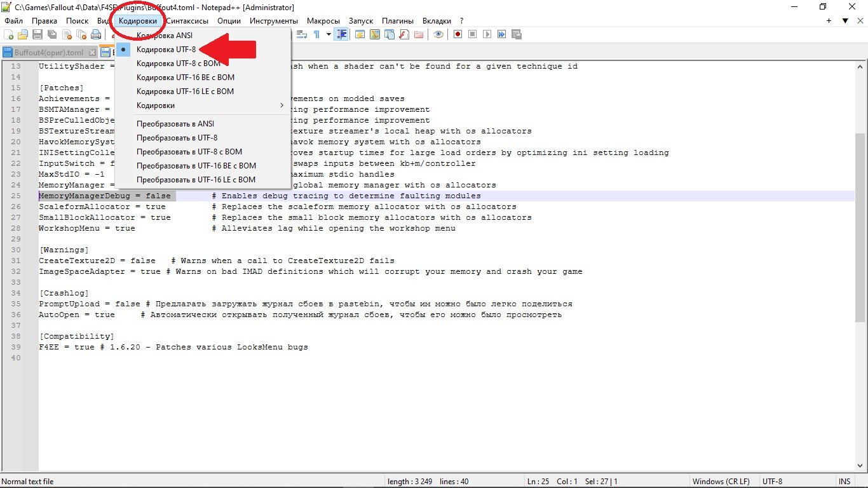This screenshot has width=868, height=488.
Task: Click the Save file floppy icon
Action: 37,35
